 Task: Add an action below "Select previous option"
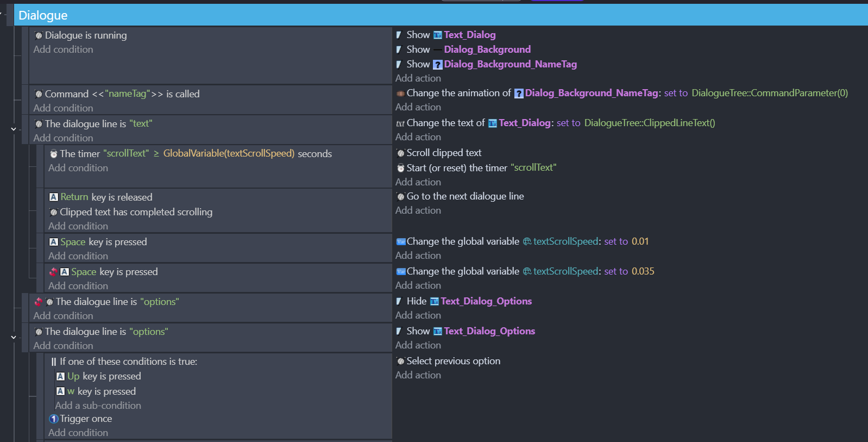[418, 375]
